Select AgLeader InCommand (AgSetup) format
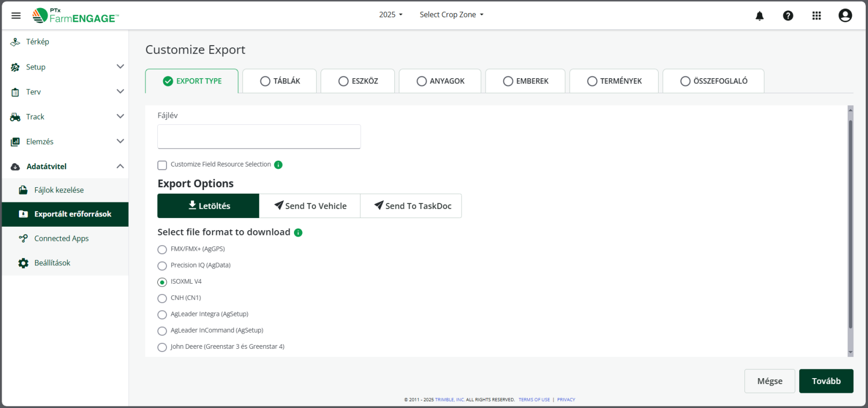This screenshot has height=408, width=868. point(162,331)
